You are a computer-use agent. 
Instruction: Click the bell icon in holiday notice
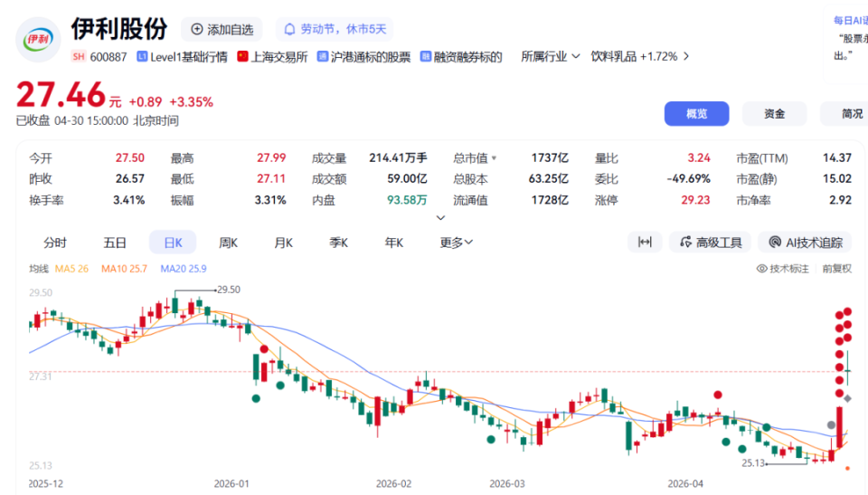289,29
